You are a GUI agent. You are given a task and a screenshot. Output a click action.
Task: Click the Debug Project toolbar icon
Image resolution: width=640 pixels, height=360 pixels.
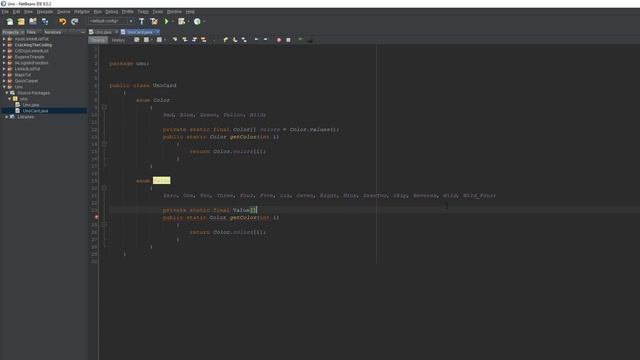tap(181, 21)
